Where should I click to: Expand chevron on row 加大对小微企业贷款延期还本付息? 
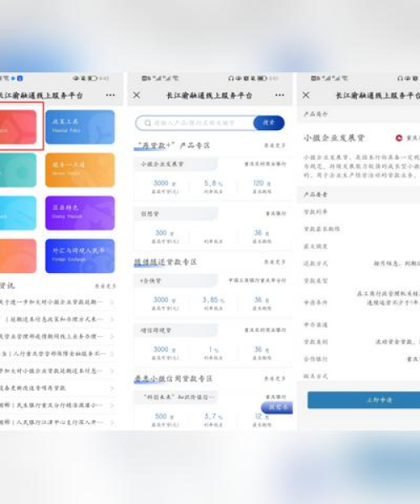tap(112, 371)
